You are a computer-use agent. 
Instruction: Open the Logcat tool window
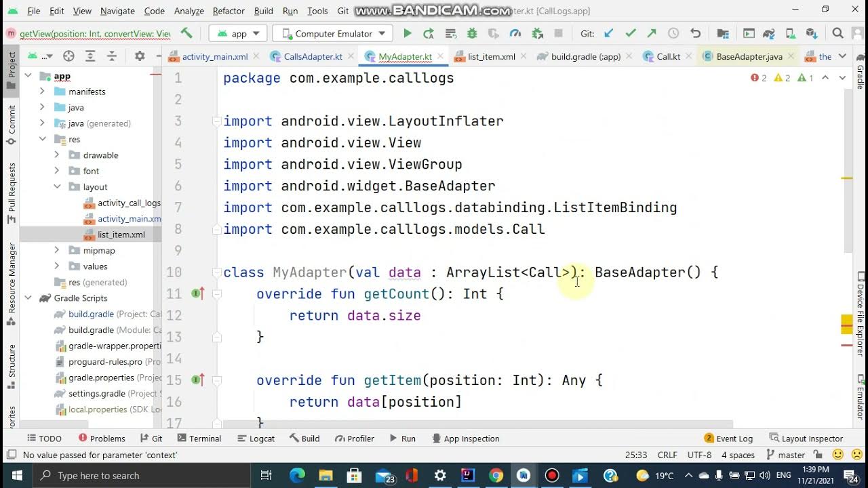pyautogui.click(x=256, y=439)
